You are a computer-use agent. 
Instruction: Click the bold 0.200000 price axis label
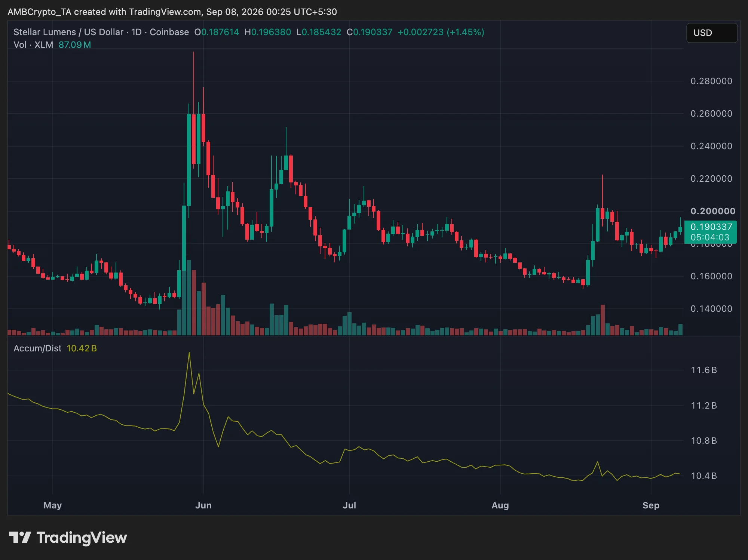(x=713, y=211)
